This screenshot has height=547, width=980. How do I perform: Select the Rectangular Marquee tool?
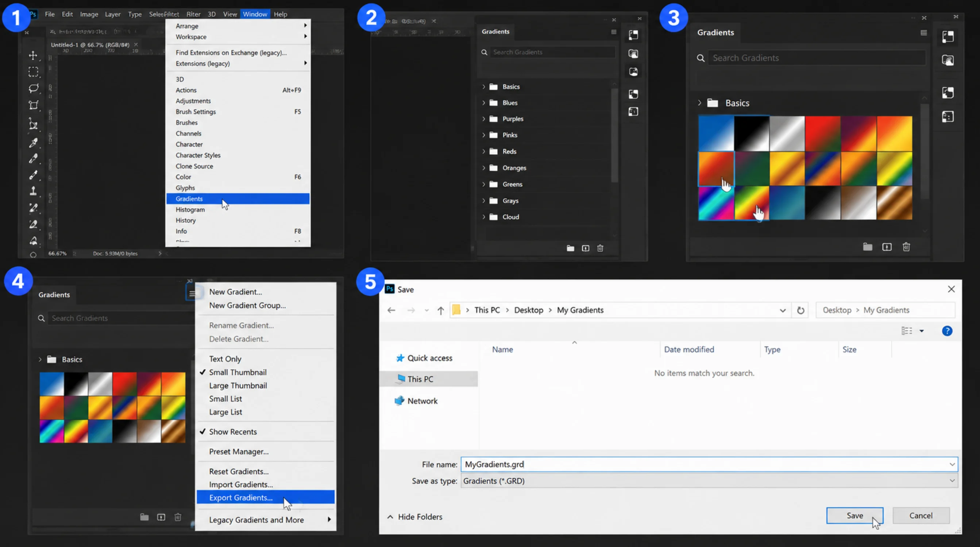[33, 72]
